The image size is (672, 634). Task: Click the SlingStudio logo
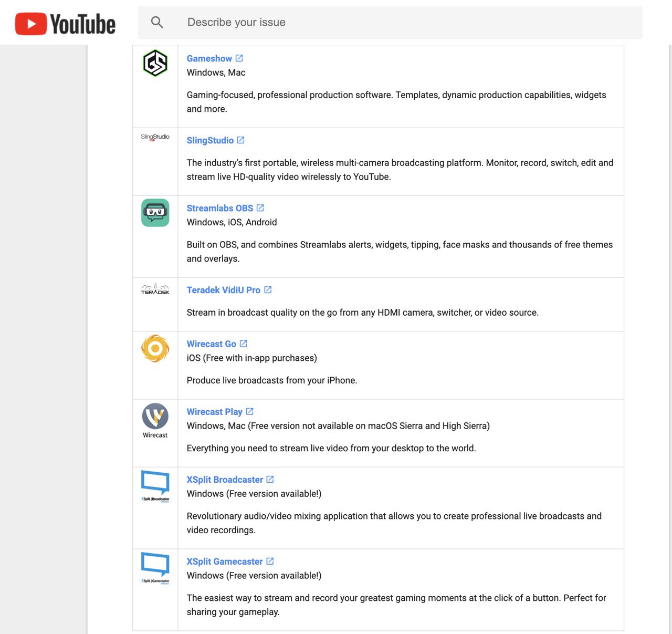[155, 137]
